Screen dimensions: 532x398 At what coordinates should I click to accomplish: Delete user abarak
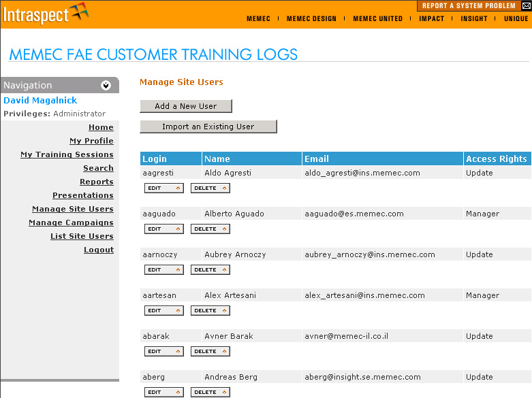(210, 351)
